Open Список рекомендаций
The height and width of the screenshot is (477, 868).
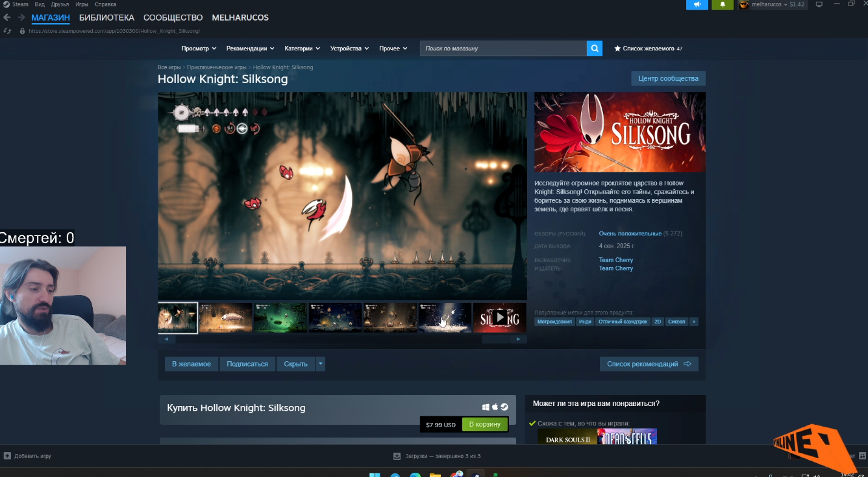tap(649, 364)
